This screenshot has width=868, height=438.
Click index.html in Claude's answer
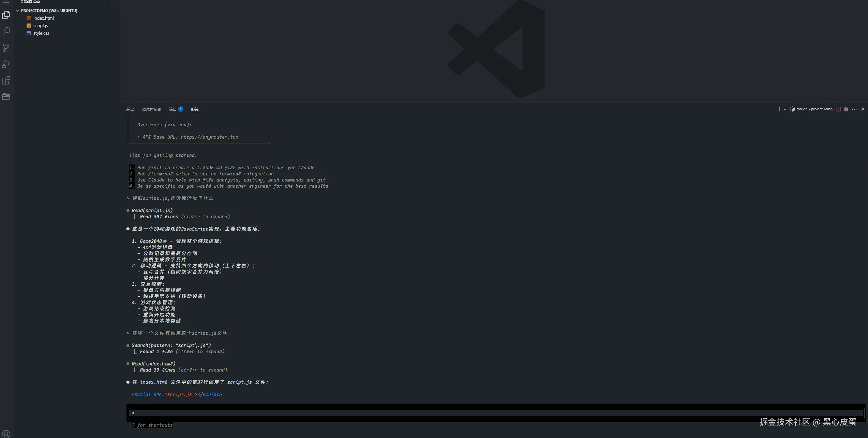[154, 382]
